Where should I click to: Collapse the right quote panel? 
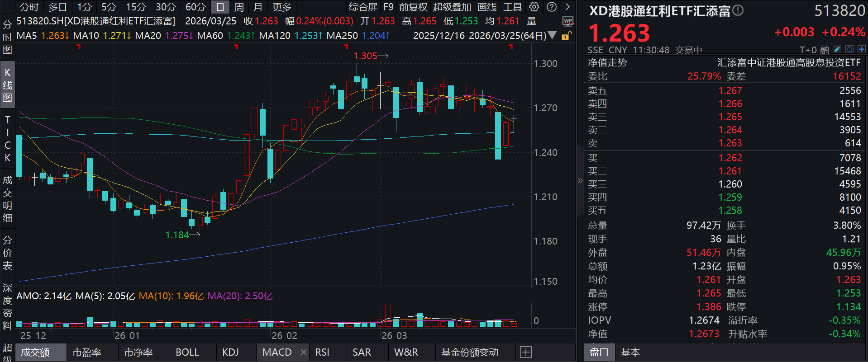tap(580, 181)
